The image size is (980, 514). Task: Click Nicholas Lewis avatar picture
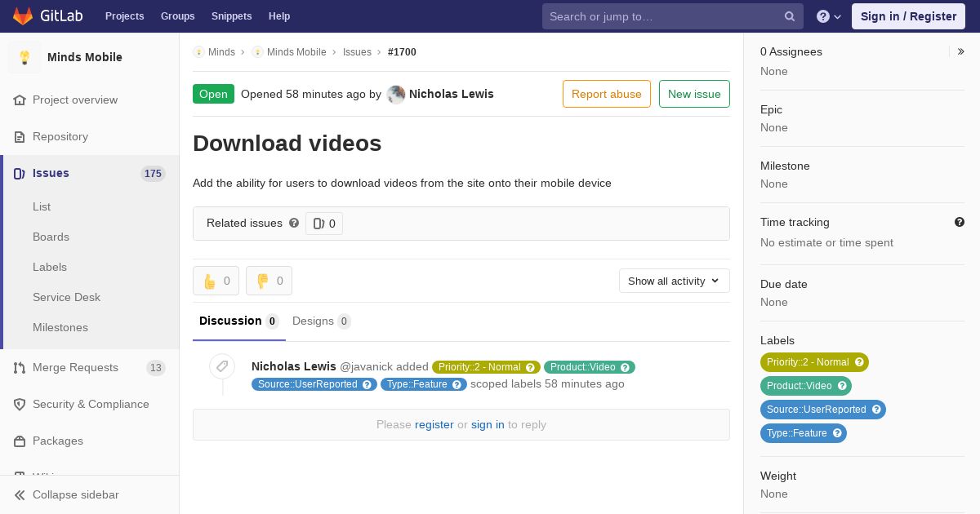click(396, 94)
